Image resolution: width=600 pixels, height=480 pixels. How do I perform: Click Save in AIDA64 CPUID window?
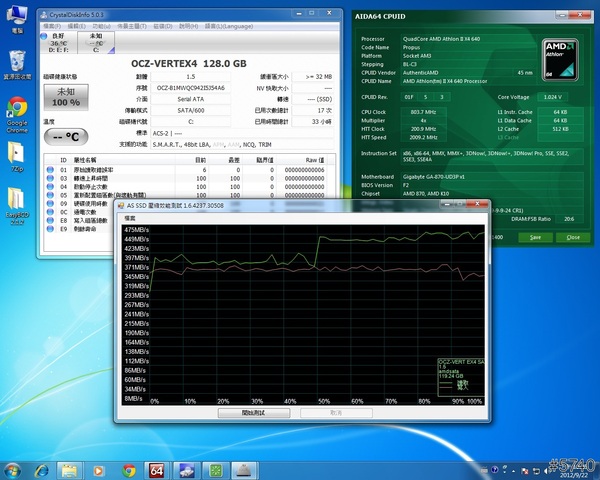(x=536, y=237)
